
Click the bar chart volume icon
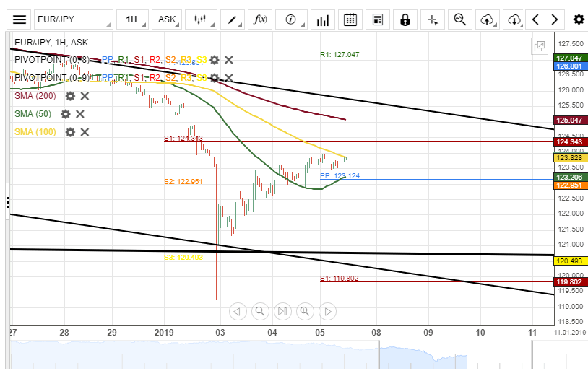tap(322, 19)
